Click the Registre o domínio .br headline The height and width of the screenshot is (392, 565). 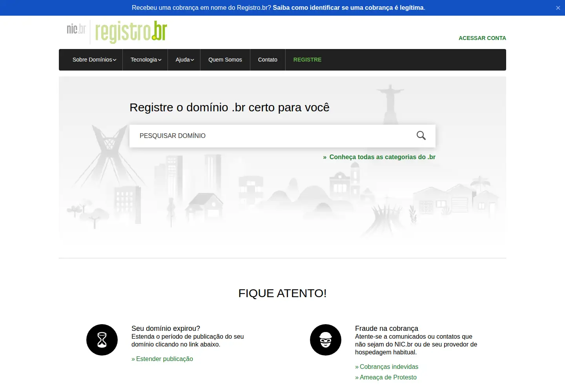230,107
